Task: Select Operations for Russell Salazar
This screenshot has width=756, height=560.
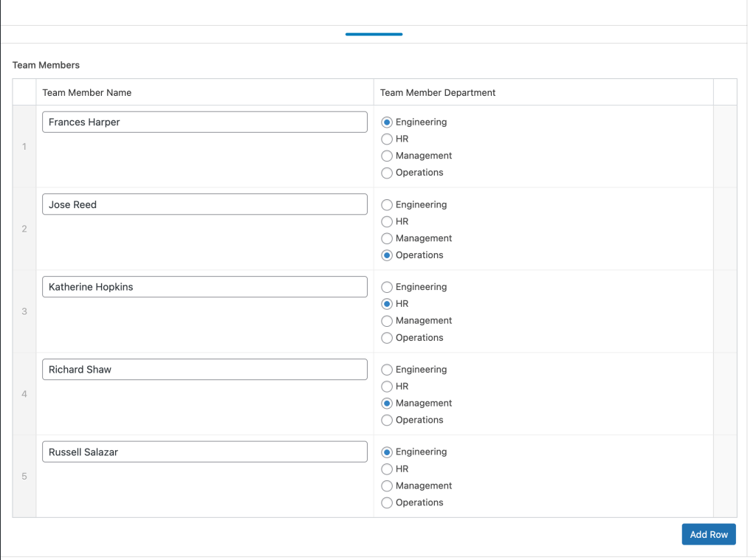Action: click(387, 502)
